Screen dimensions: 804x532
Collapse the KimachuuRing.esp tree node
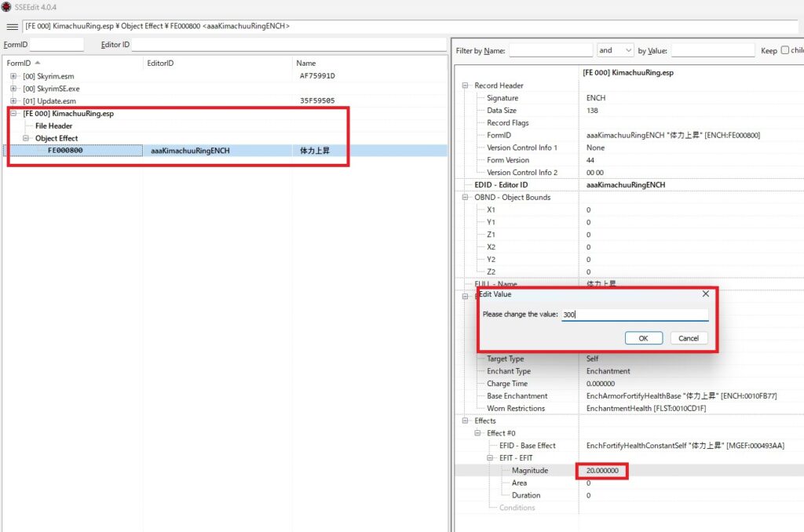[13, 114]
